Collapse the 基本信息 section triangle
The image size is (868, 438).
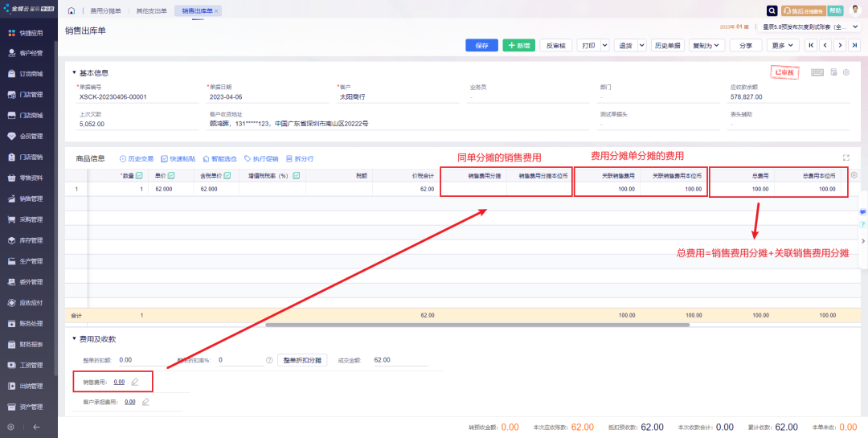click(x=74, y=72)
